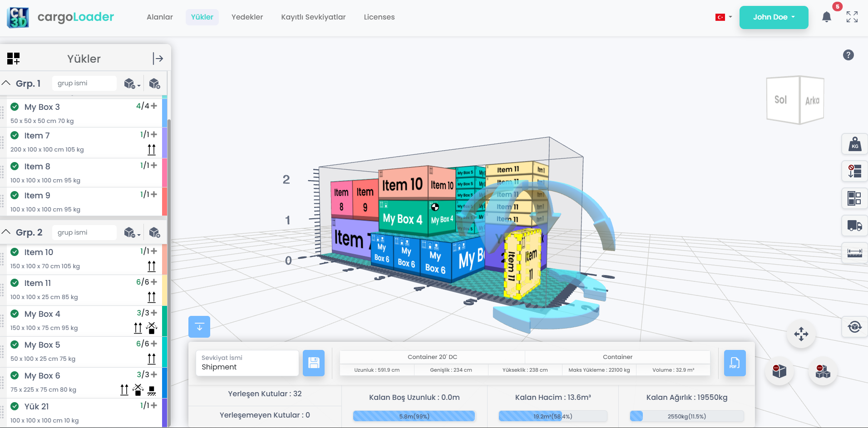
Task: Click the download arrow below the 3D view
Action: coord(199,326)
